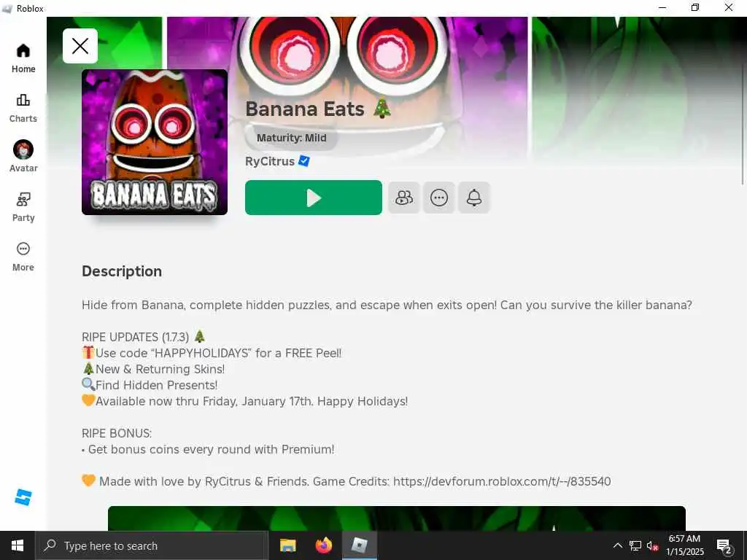Screen dimensions: 747x560
Task: Start Banana Eats with the green play button
Action: pos(314,198)
